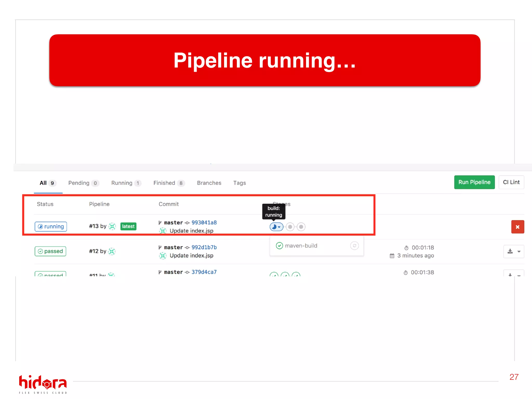The height and width of the screenshot is (399, 532).
Task: Click the Run Pipeline button
Action: [474, 182]
